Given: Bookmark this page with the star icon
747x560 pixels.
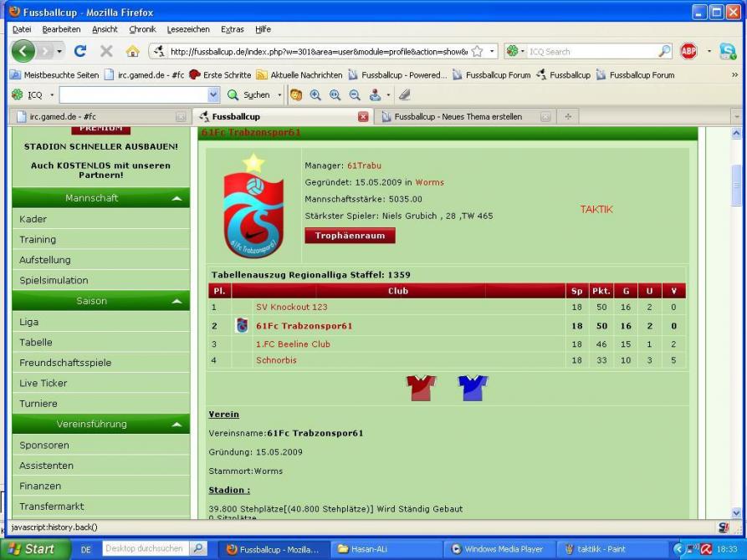Looking at the screenshot, I should 477,52.
